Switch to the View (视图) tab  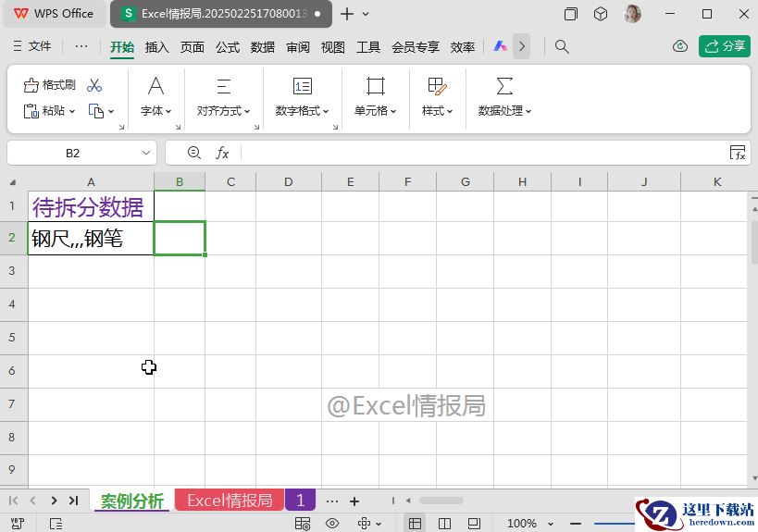(333, 47)
